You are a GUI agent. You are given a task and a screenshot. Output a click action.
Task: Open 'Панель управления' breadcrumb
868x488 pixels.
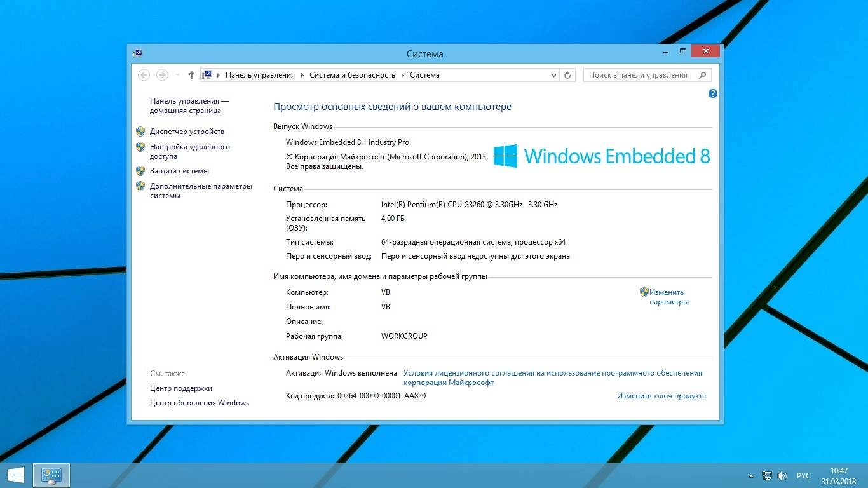click(x=260, y=75)
